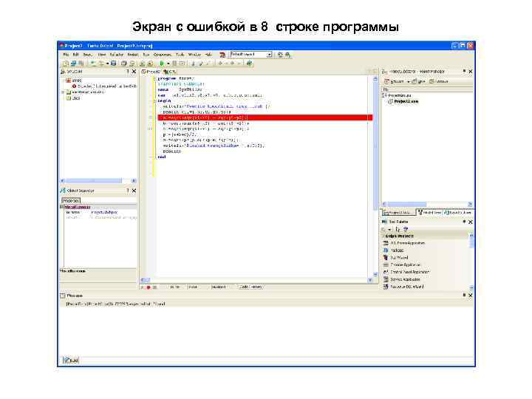Switch to the Project Manager bottom tab
532x399 pixels.
coord(399,213)
